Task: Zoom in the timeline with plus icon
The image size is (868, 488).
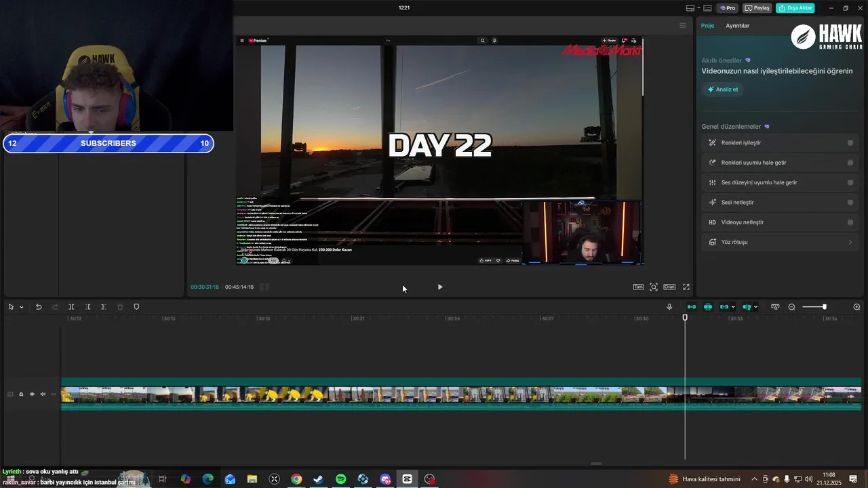Action: 856,307
